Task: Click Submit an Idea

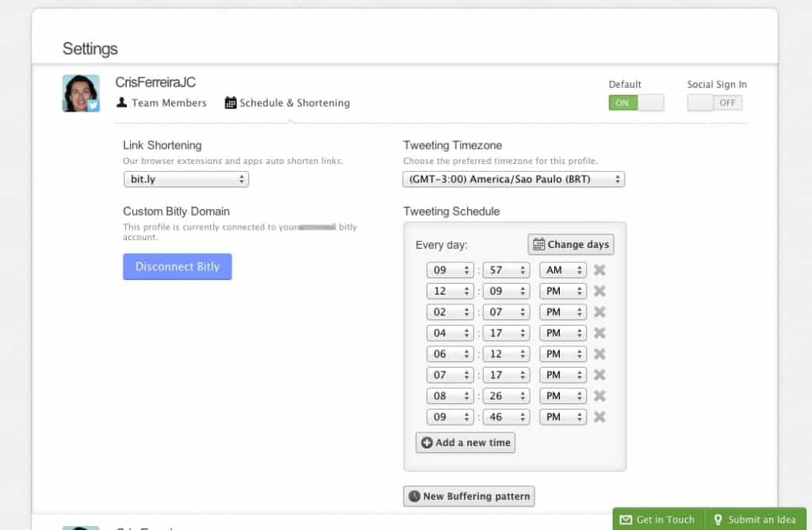Action: [x=755, y=519]
